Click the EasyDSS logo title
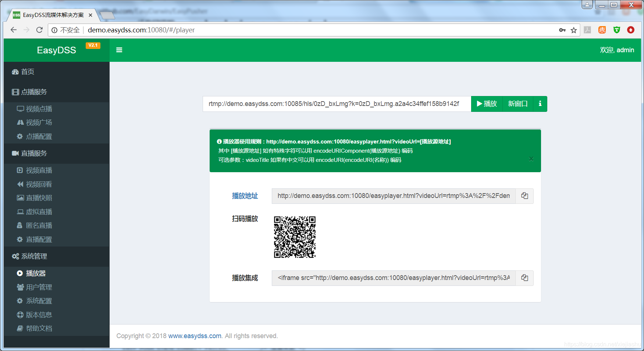This screenshot has height=351, width=644. pos(56,50)
